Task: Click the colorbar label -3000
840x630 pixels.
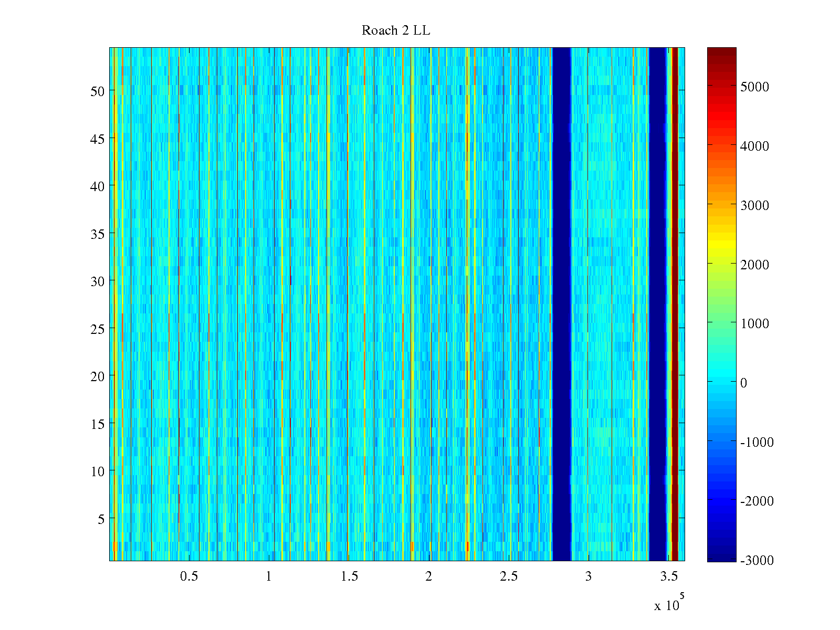Action: tap(757, 560)
